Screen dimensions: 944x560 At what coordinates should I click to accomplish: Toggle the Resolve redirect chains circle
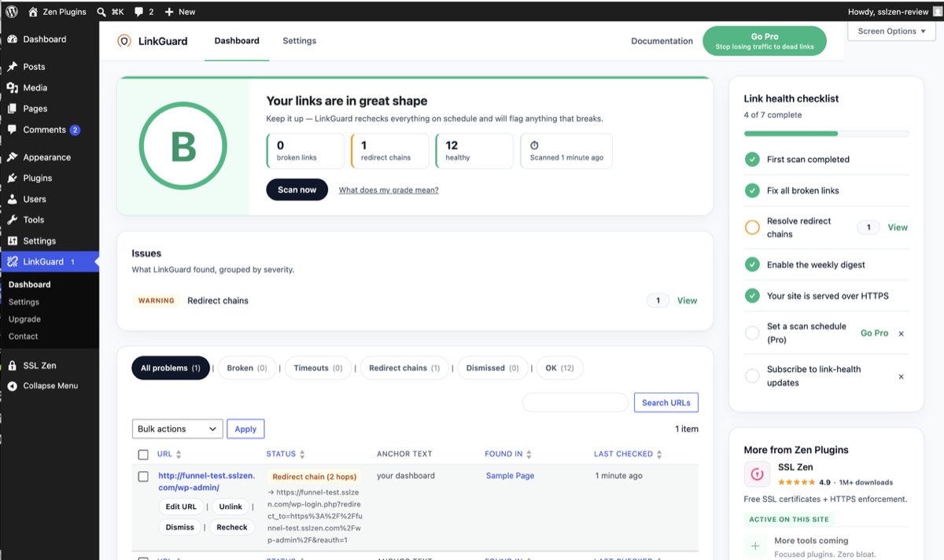752,228
